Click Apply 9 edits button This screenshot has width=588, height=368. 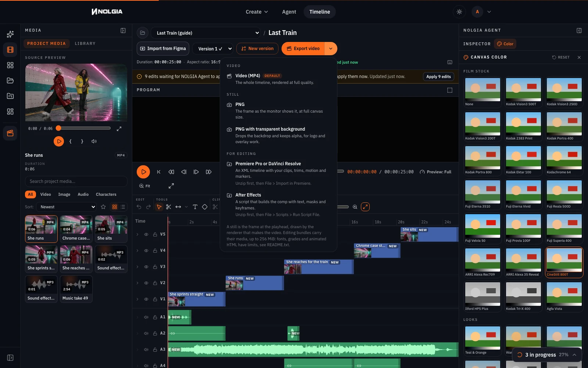(x=438, y=77)
